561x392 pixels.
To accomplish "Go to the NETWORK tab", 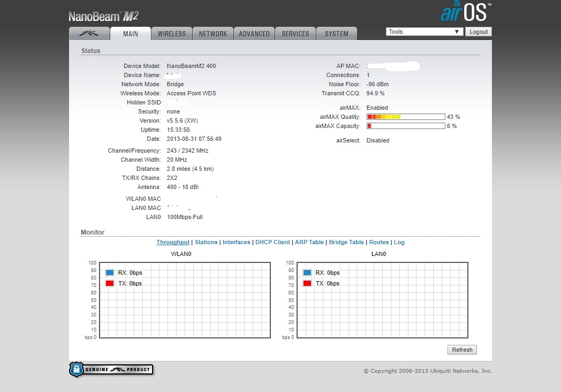I will pyautogui.click(x=213, y=34).
